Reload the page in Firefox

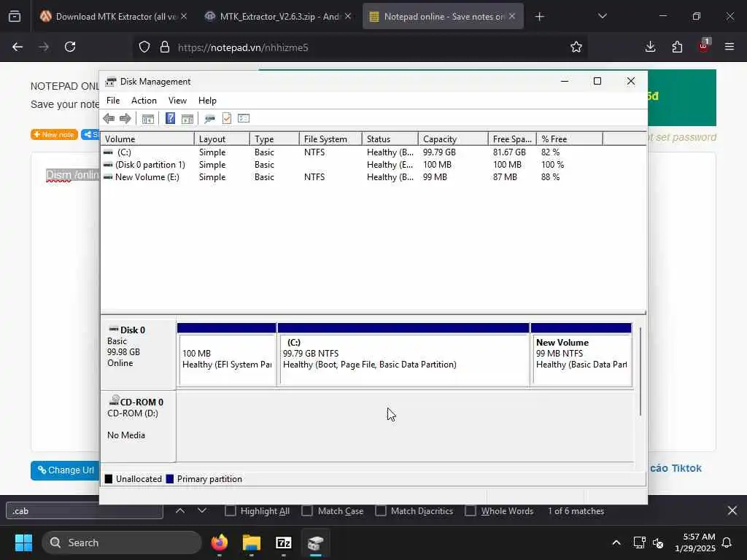point(70,47)
